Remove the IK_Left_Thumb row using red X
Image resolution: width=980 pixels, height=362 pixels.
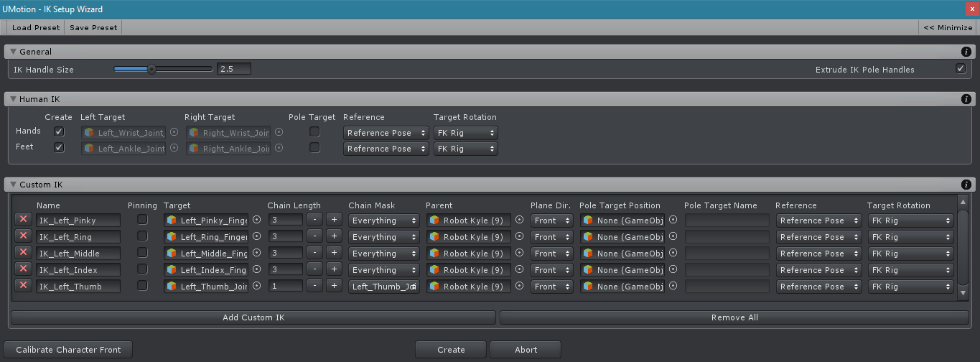23,287
